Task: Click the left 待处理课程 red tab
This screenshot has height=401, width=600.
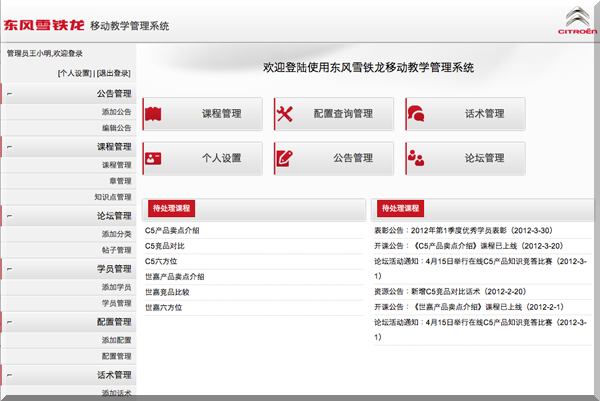Action: coord(171,209)
